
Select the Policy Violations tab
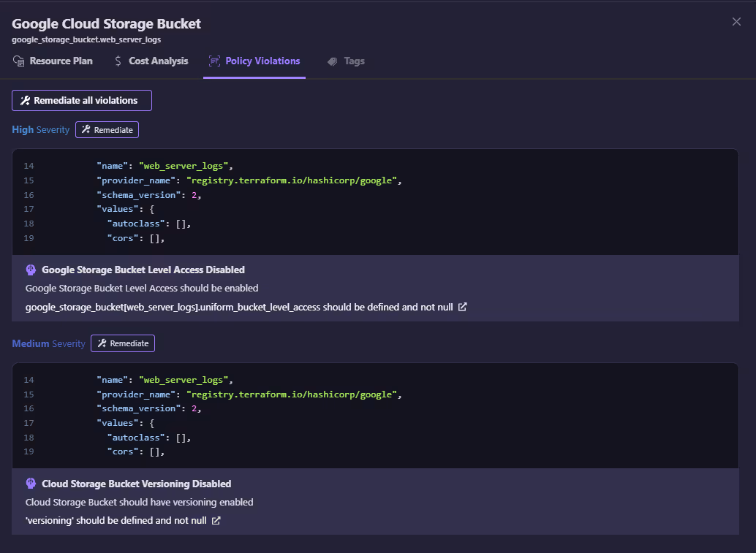pyautogui.click(x=254, y=61)
